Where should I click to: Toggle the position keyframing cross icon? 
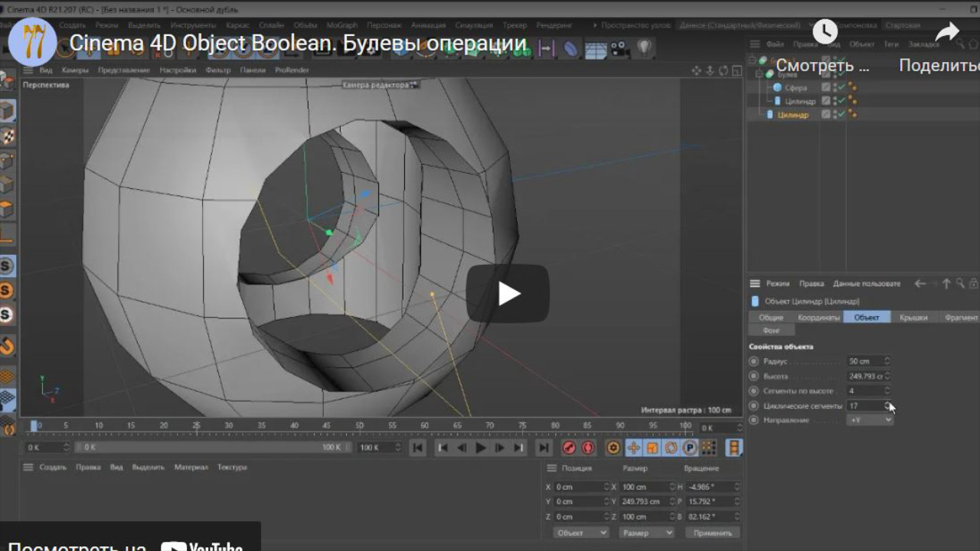[632, 447]
